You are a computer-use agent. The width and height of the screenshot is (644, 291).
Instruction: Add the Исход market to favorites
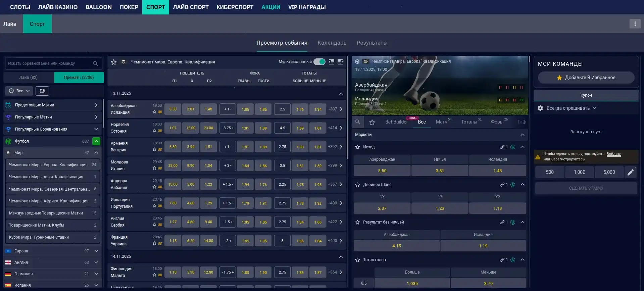pyautogui.click(x=357, y=147)
